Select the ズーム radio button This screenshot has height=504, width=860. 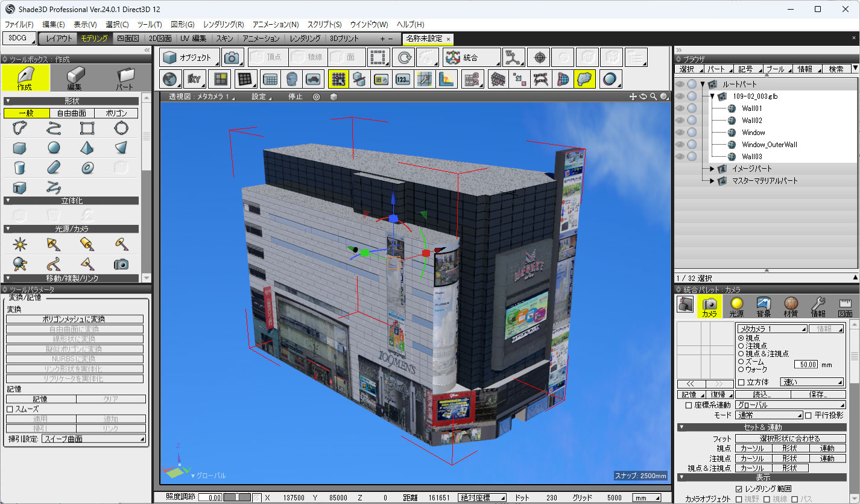(x=741, y=362)
